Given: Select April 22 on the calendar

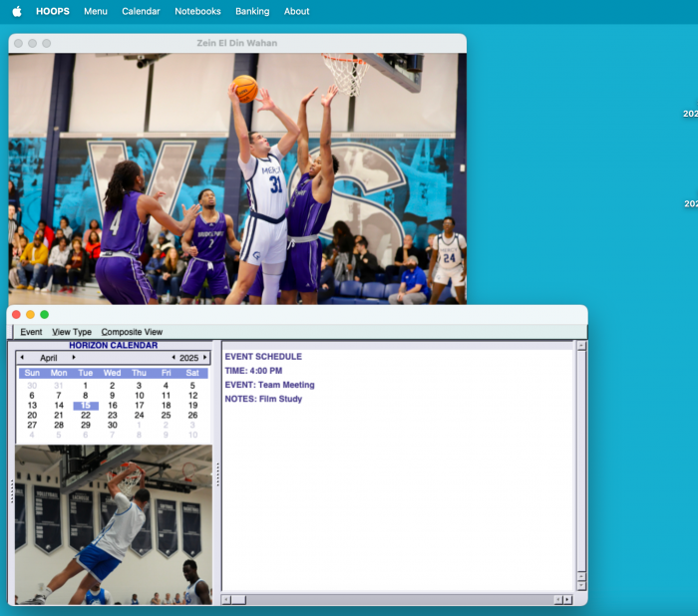Looking at the screenshot, I should [86, 416].
